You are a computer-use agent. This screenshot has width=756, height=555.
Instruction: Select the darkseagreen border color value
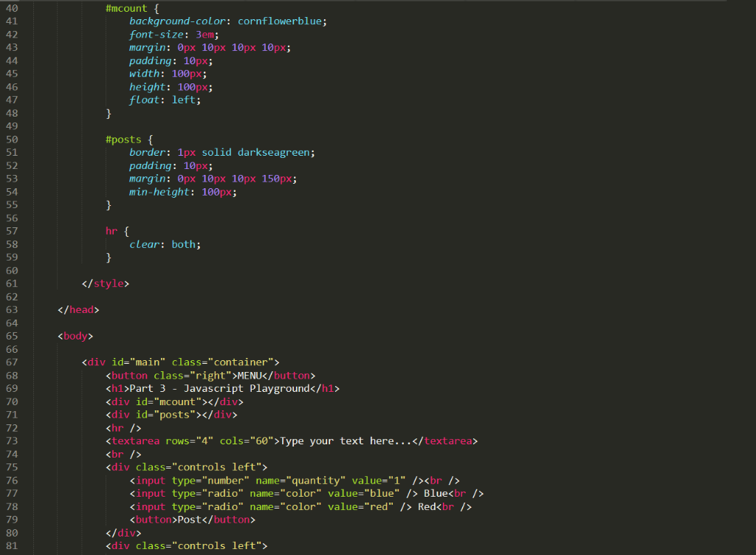274,152
